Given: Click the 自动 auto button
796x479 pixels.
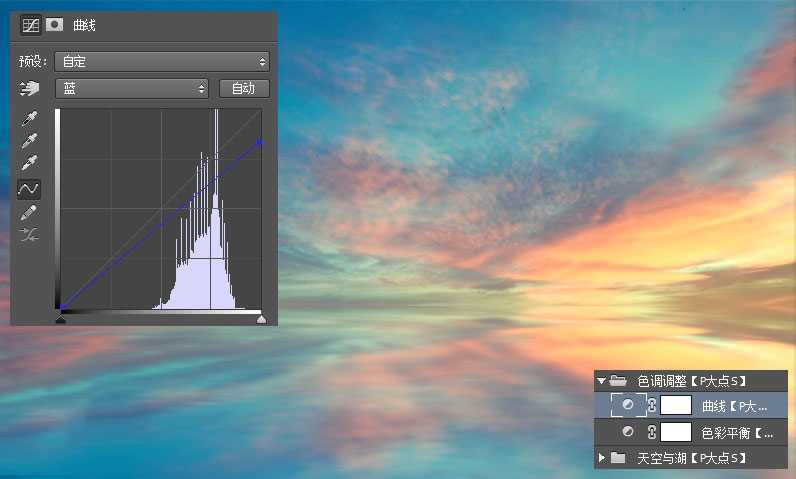Looking at the screenshot, I should (x=243, y=89).
